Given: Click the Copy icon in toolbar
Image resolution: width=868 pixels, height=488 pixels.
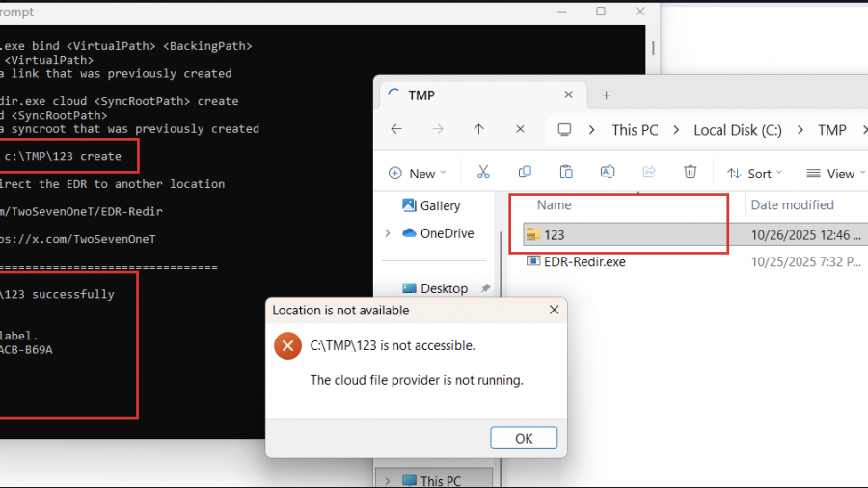Looking at the screenshot, I should point(525,173).
